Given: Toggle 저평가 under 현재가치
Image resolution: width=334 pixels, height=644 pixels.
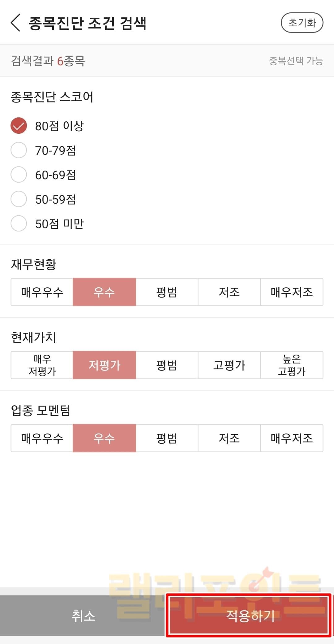Looking at the screenshot, I should click(104, 365).
